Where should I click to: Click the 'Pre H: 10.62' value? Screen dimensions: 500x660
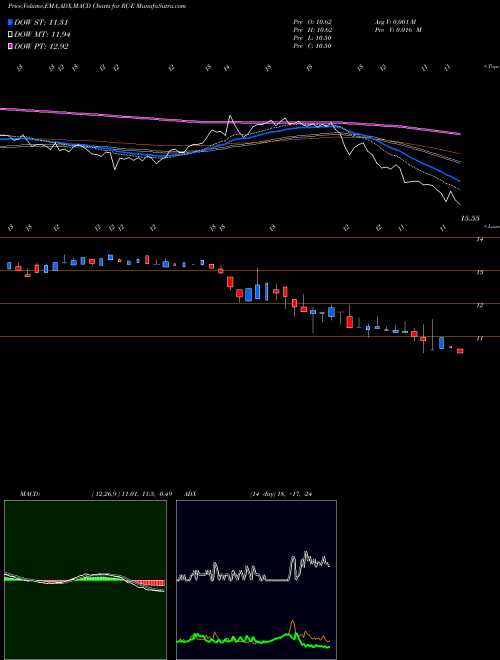point(312,30)
